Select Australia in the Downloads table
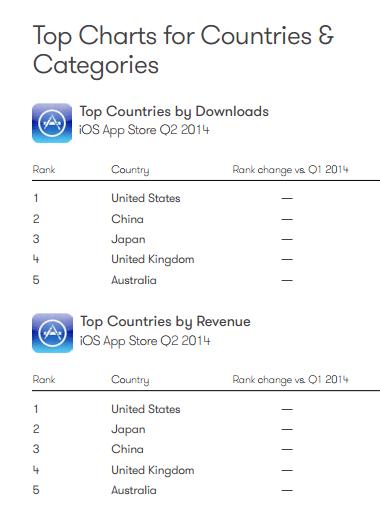This screenshot has width=380, height=510. pos(134,280)
